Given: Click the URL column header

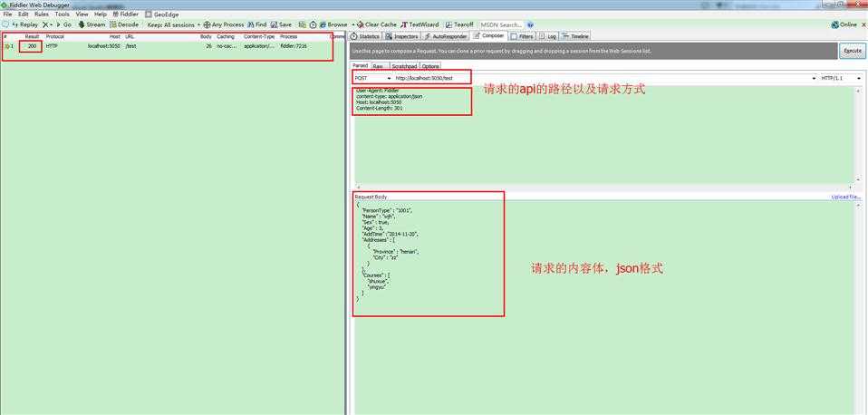Looking at the screenshot, I should point(130,36).
